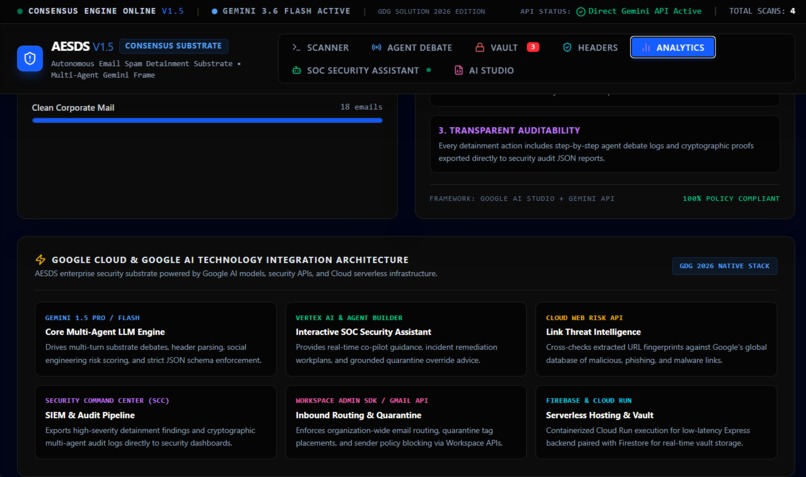Click the 'Cloud Web Risk API' label
This screenshot has width=806, height=477.
[584, 318]
